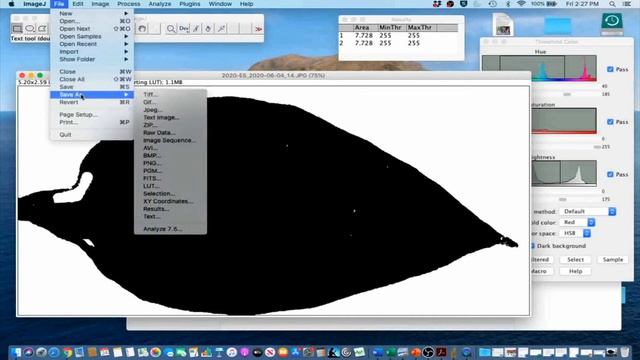Image resolution: width=640 pixels, height=360 pixels.
Task: Expand the Open Samples submenu
Action: [92, 36]
